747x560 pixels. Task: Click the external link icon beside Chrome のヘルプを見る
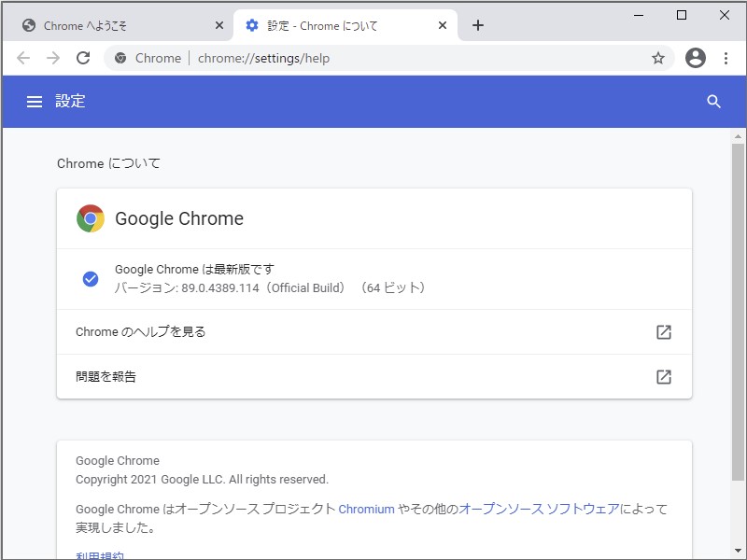pos(664,331)
